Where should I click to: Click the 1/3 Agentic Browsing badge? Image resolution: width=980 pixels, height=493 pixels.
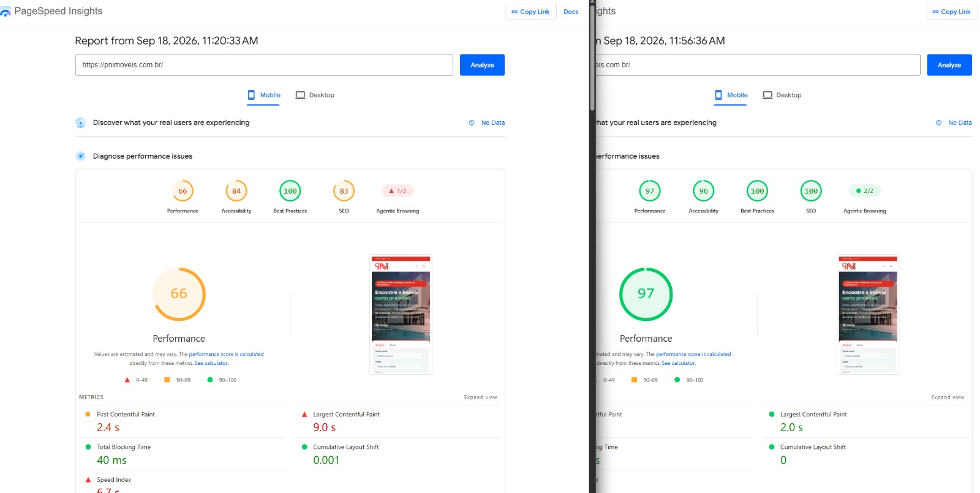pyautogui.click(x=398, y=191)
